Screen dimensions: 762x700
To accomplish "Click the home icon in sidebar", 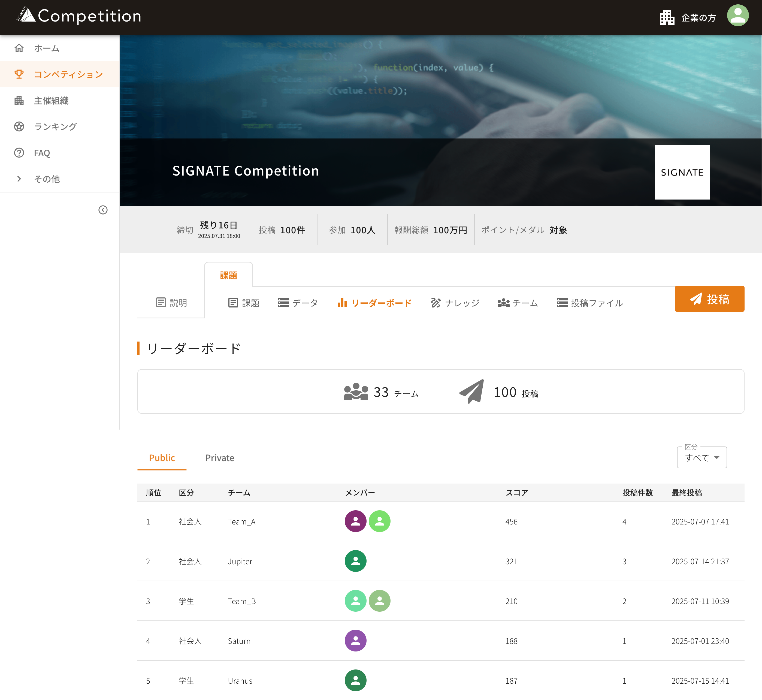I will click(x=19, y=48).
